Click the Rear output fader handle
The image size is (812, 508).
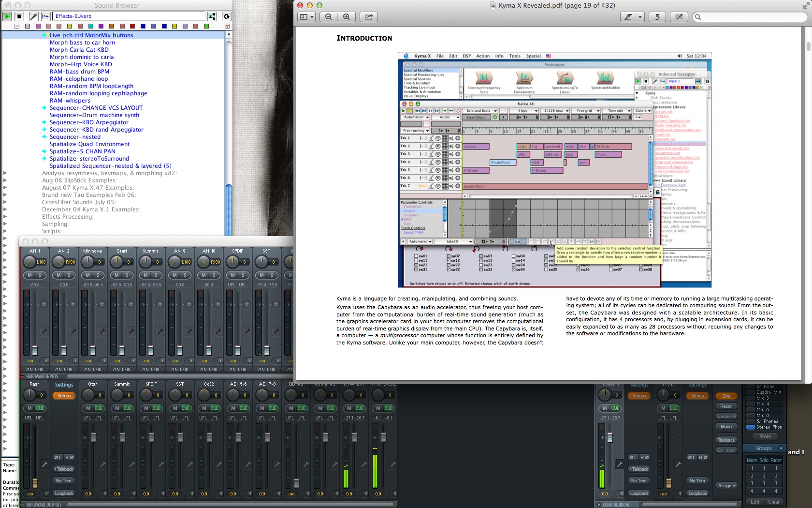tap(35, 483)
